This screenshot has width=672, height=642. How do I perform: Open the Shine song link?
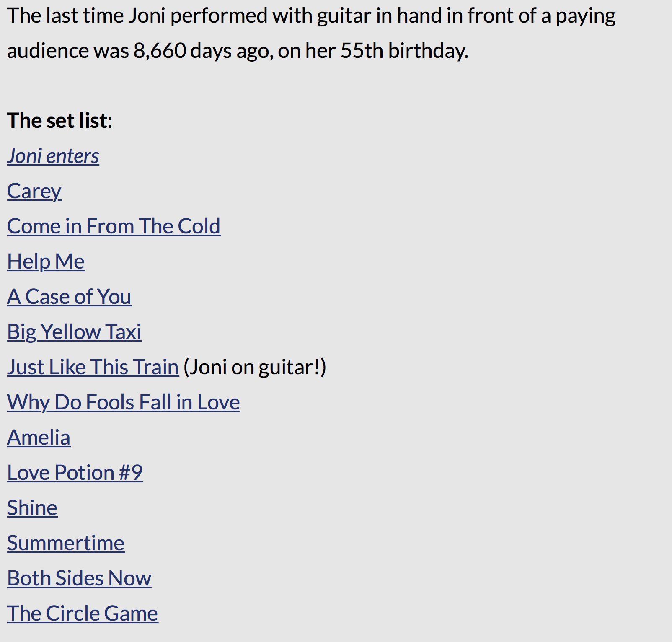click(x=32, y=508)
